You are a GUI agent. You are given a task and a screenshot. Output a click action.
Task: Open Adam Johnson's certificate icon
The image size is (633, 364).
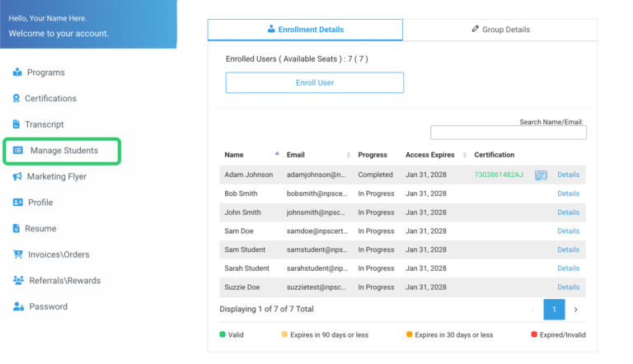click(541, 175)
